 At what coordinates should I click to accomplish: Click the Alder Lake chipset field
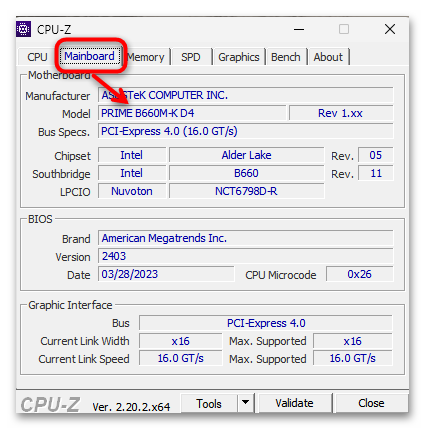pos(247,155)
